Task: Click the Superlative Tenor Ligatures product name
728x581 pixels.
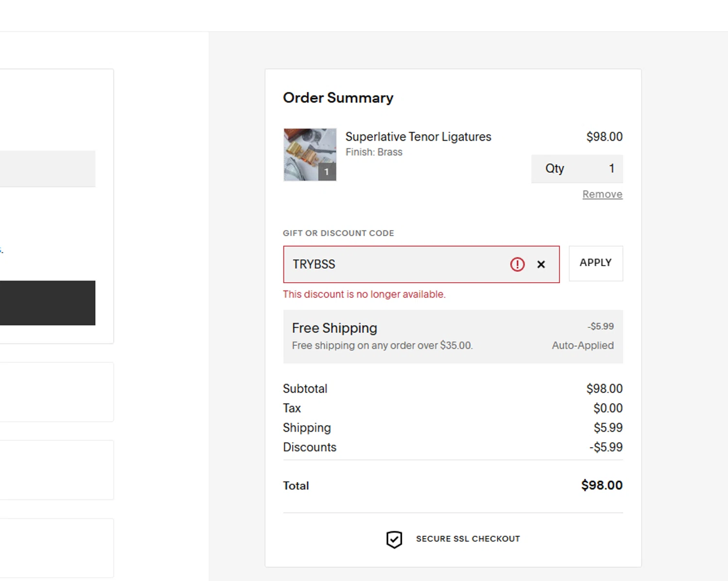Action: click(418, 137)
